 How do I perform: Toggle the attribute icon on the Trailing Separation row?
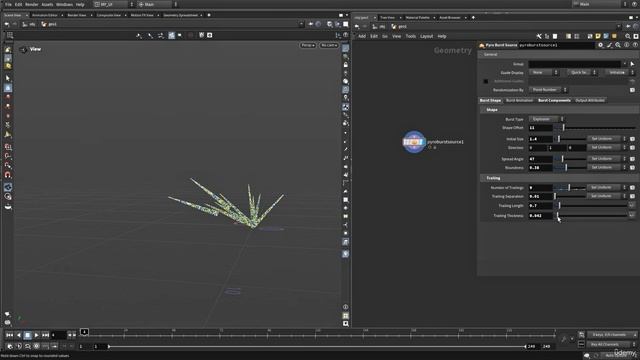point(632,196)
